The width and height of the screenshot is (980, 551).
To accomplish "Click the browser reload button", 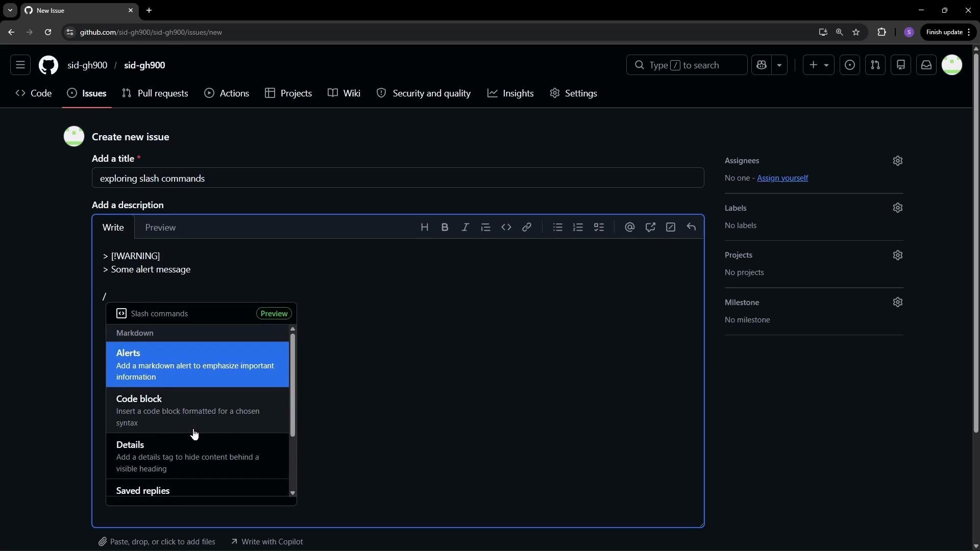I will coord(48,32).
